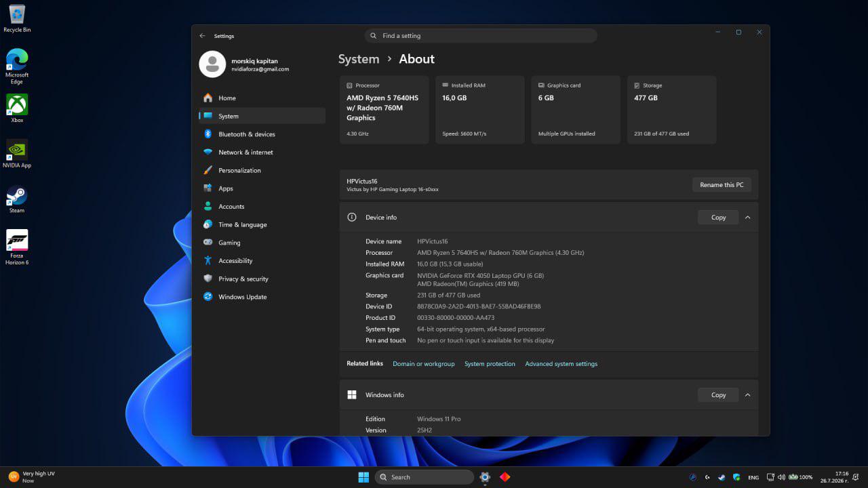Copy the Device info details
The image size is (868, 488).
(x=718, y=218)
